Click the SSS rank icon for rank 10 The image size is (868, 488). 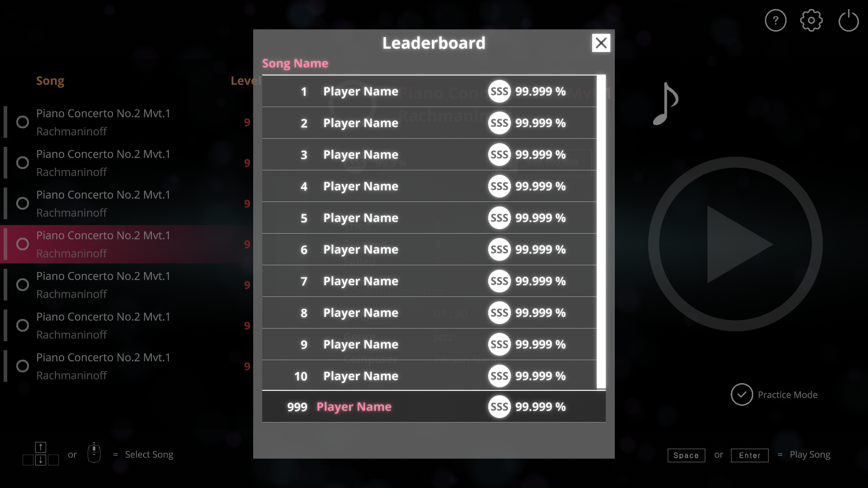click(500, 376)
